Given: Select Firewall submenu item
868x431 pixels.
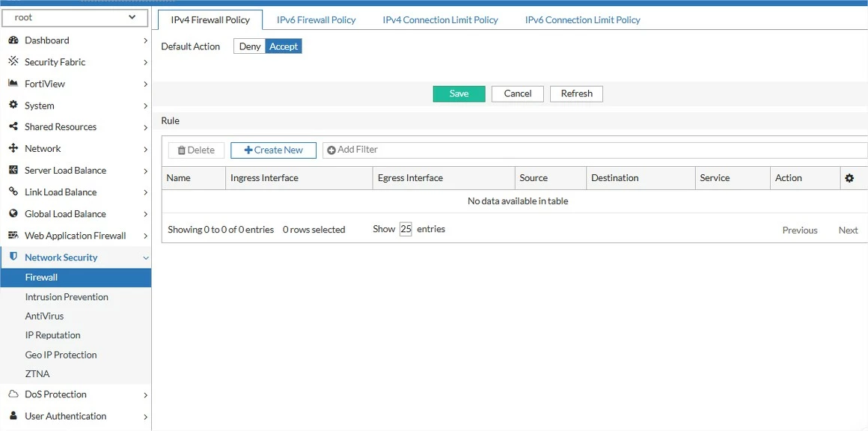Looking at the screenshot, I should pyautogui.click(x=76, y=277).
